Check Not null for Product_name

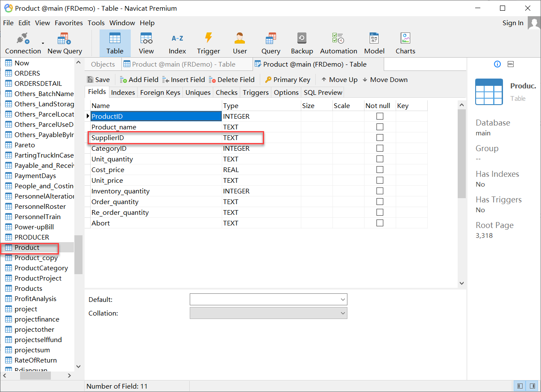point(380,127)
